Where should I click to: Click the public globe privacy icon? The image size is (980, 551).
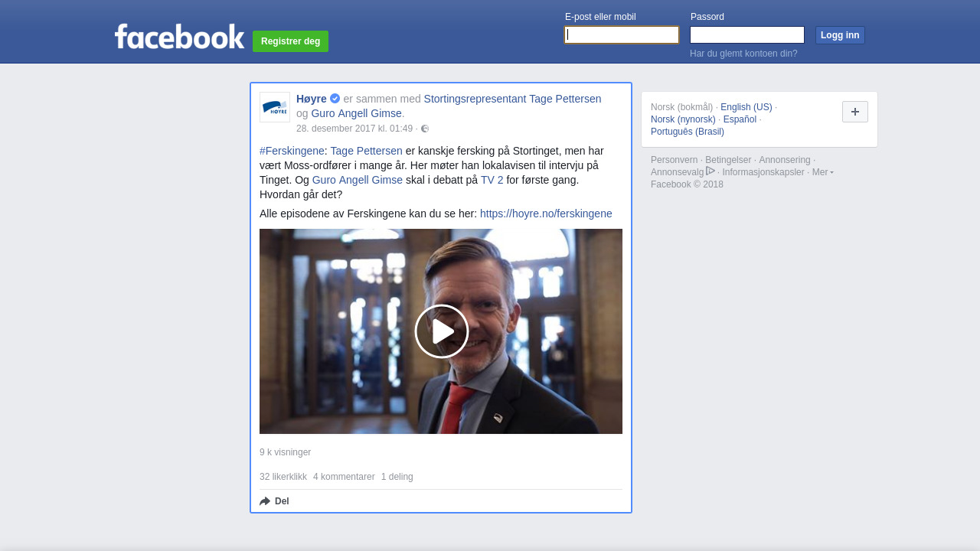(x=425, y=129)
